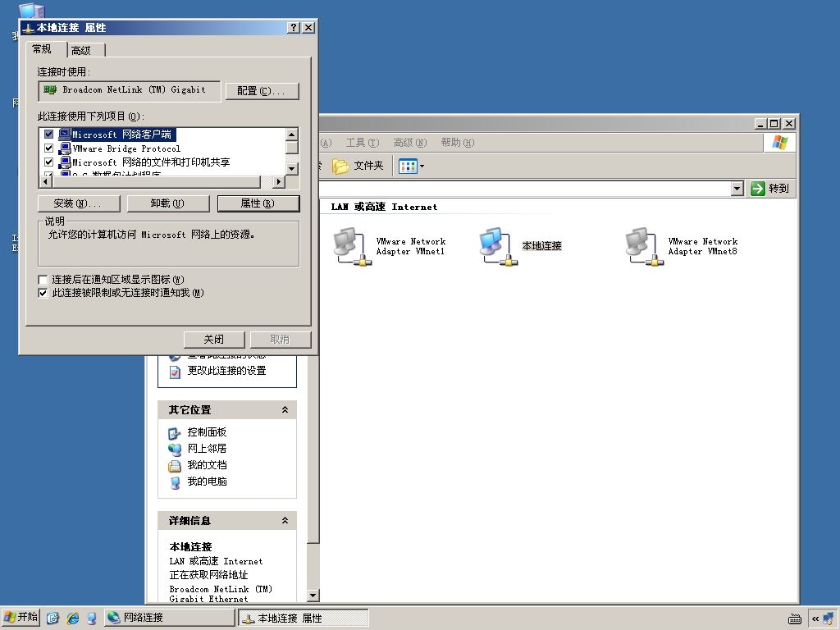
Task: Uncheck Microsoft 网络客户端 checkbox
Action: click(48, 134)
